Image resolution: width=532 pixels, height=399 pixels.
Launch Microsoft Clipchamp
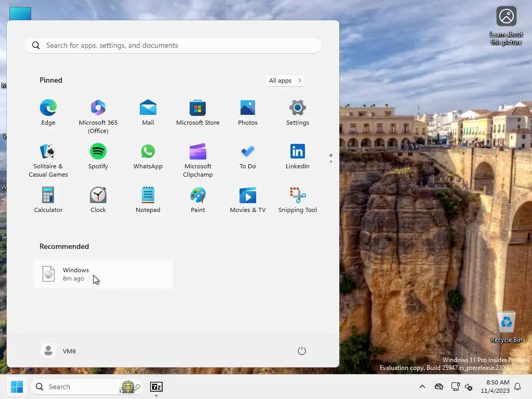click(198, 160)
